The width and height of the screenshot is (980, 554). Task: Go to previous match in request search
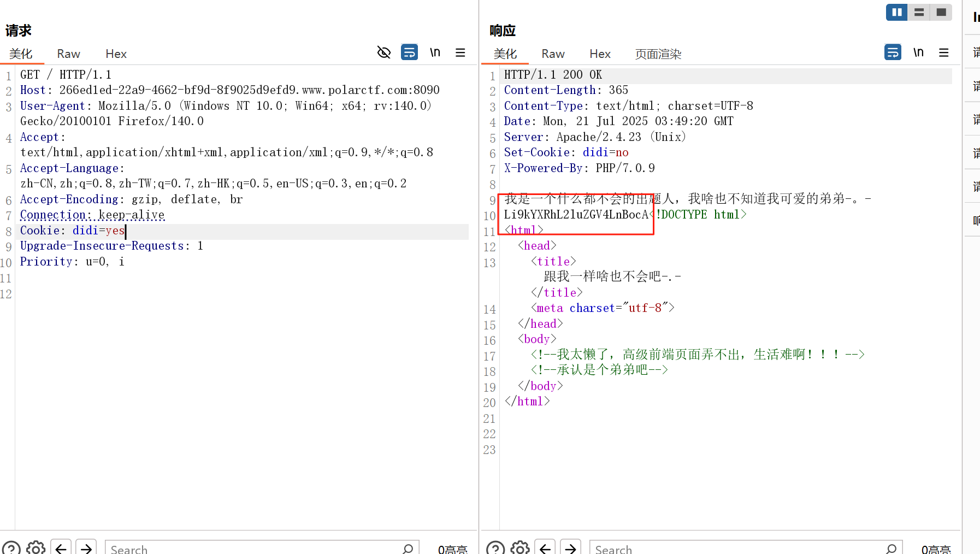(61, 547)
